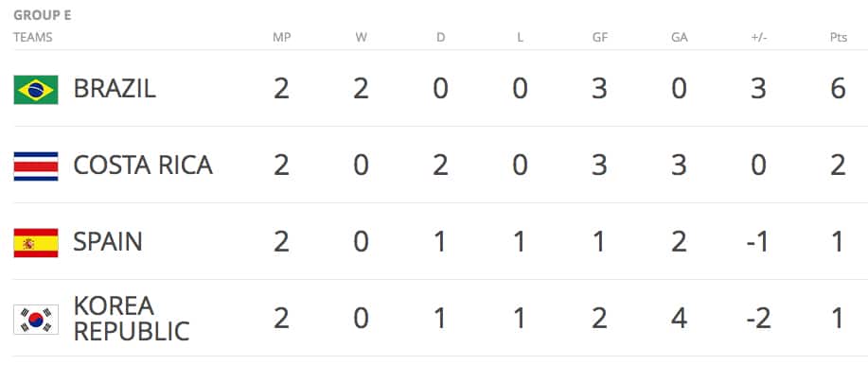868x365 pixels.
Task: Click the L column header
Action: pyautogui.click(x=520, y=38)
